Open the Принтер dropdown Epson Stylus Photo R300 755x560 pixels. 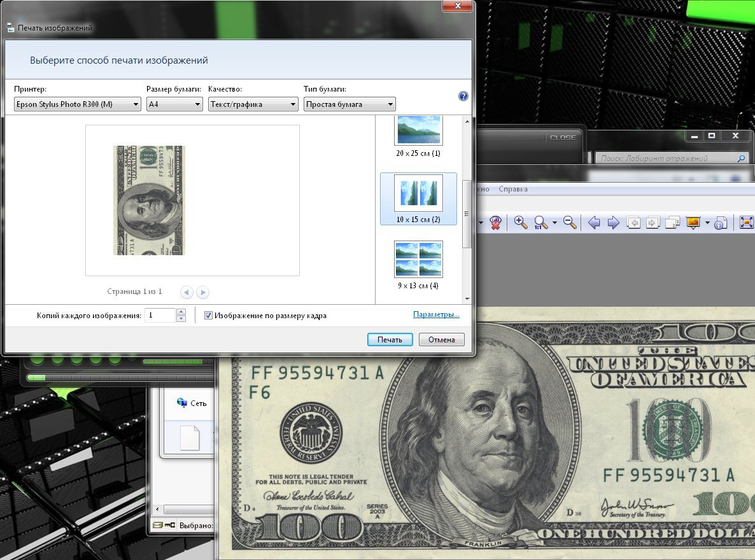click(x=77, y=104)
